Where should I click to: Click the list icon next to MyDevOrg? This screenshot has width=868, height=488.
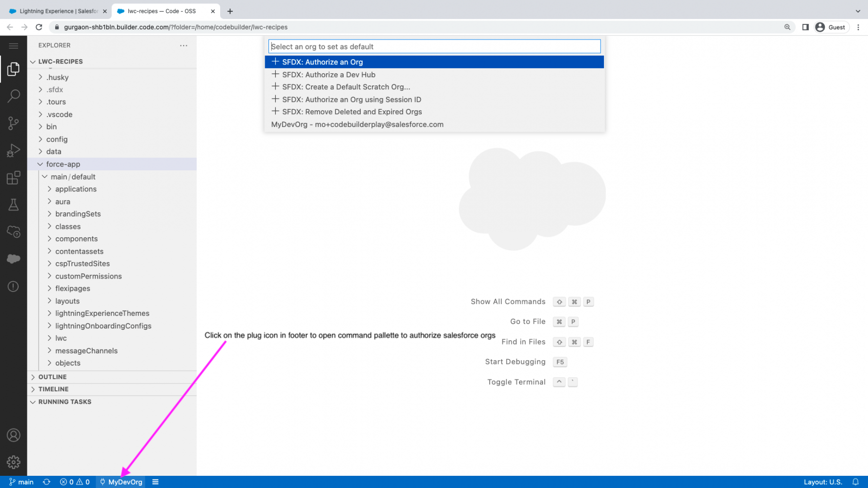155,482
